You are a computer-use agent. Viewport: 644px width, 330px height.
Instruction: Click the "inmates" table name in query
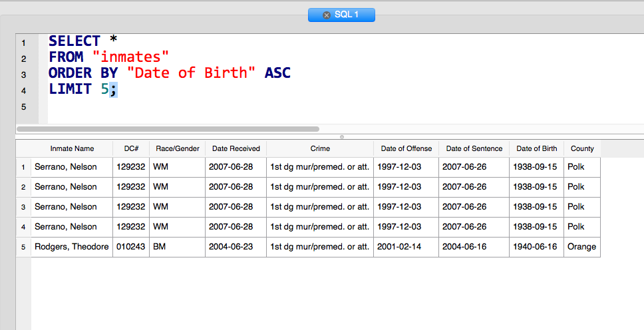click(130, 57)
